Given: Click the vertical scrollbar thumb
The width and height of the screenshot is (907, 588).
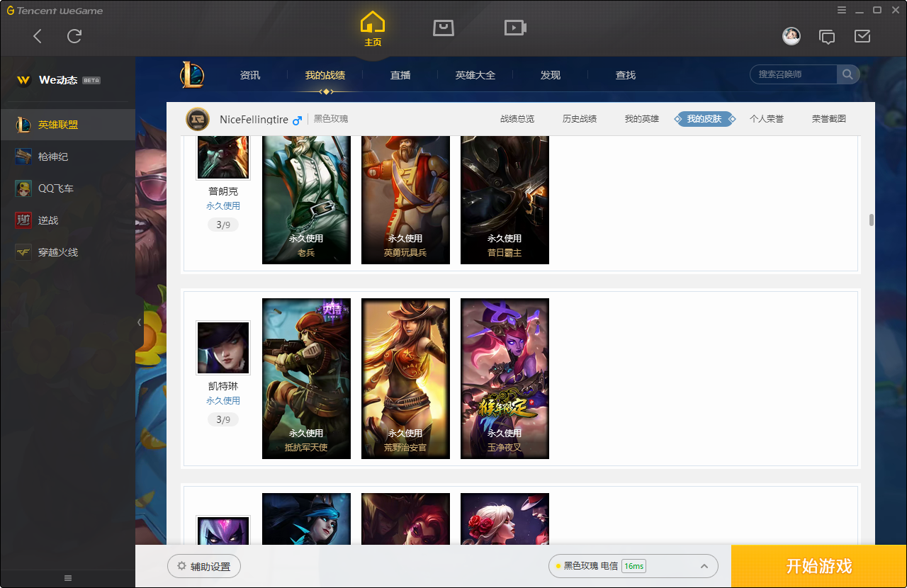Looking at the screenshot, I should (871, 220).
